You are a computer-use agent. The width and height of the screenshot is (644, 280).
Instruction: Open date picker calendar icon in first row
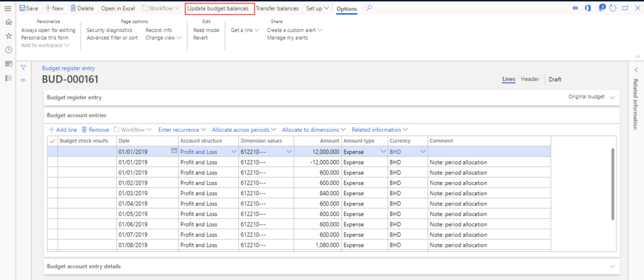[x=174, y=151]
